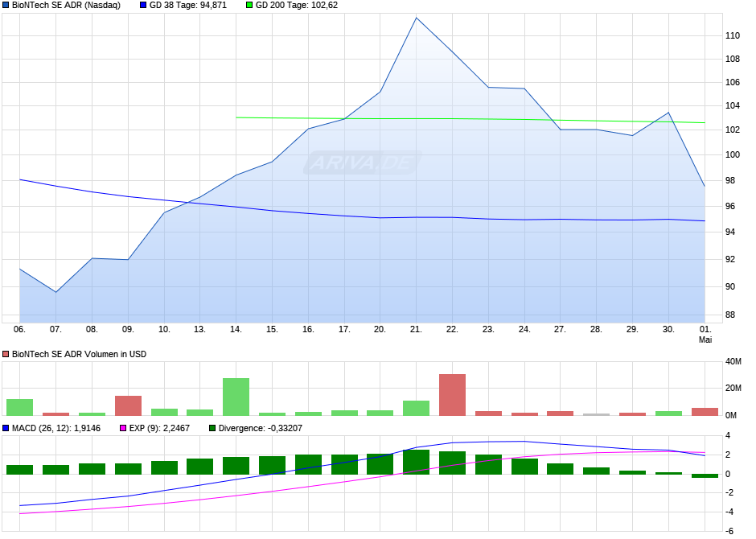Click the '01. Mai' date label

point(705,335)
